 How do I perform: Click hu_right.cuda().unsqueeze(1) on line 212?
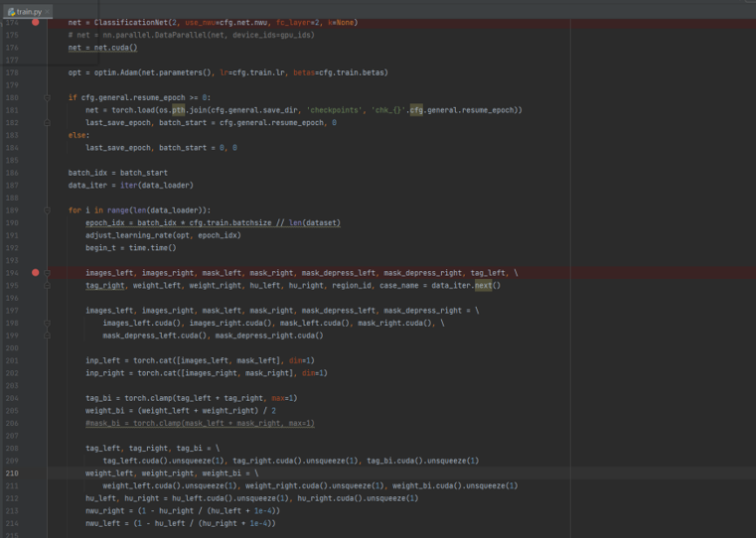tap(358, 498)
